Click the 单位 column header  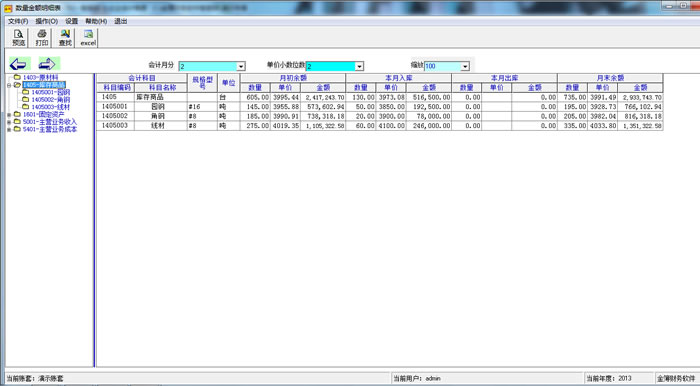[x=229, y=83]
